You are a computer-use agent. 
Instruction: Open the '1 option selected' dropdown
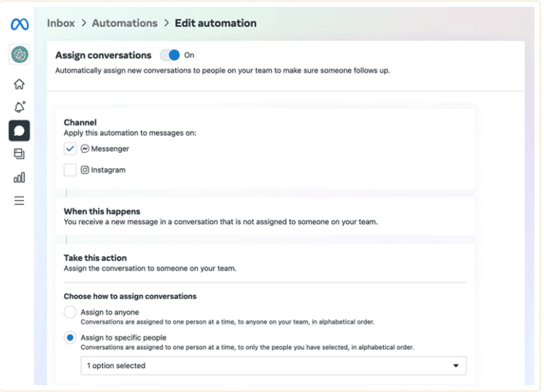pos(273,366)
